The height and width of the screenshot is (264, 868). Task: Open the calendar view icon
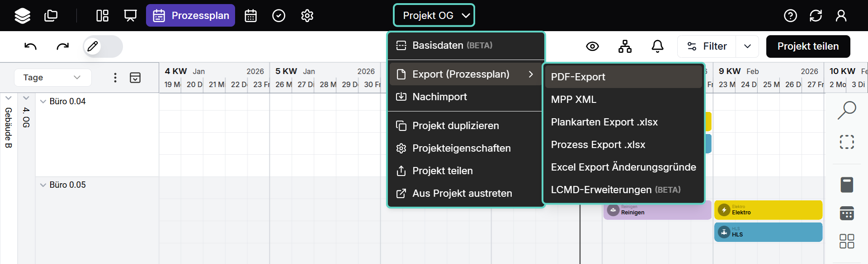[x=250, y=16]
